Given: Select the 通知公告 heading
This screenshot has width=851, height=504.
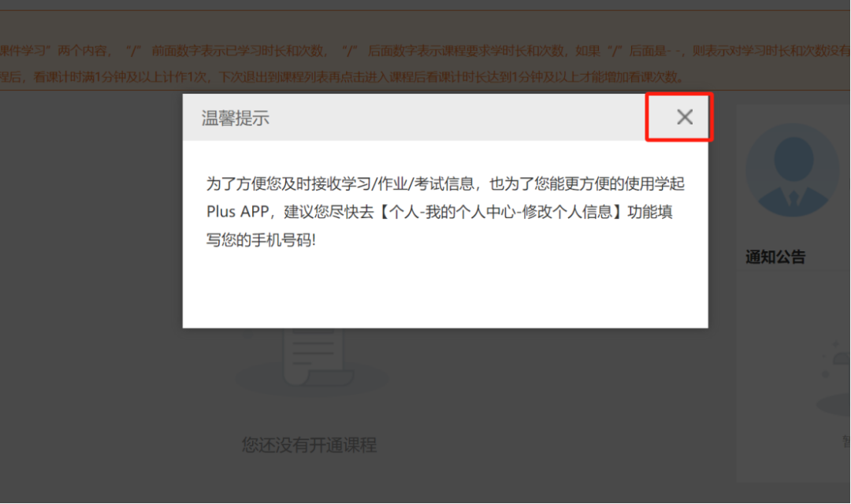Looking at the screenshot, I should (775, 257).
